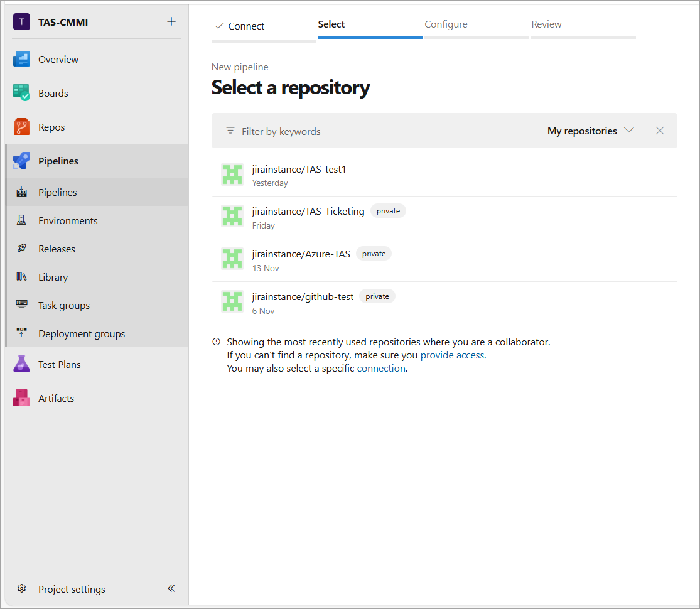
Task: Collapse the left navigation sidebar
Action: (x=171, y=588)
